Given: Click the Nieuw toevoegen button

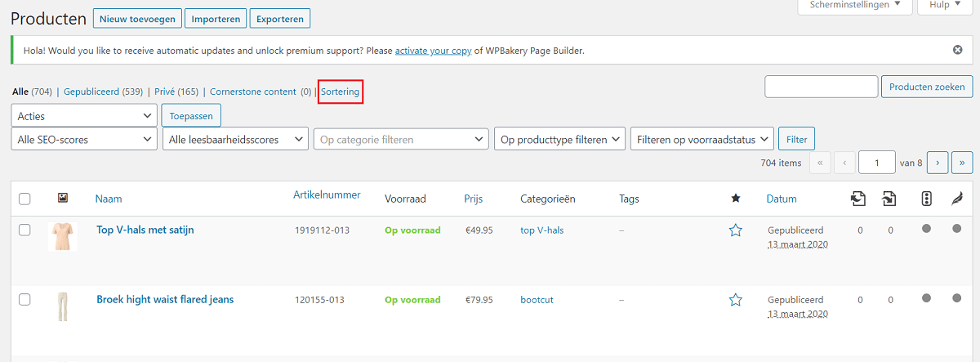Looking at the screenshot, I should tap(137, 18).
